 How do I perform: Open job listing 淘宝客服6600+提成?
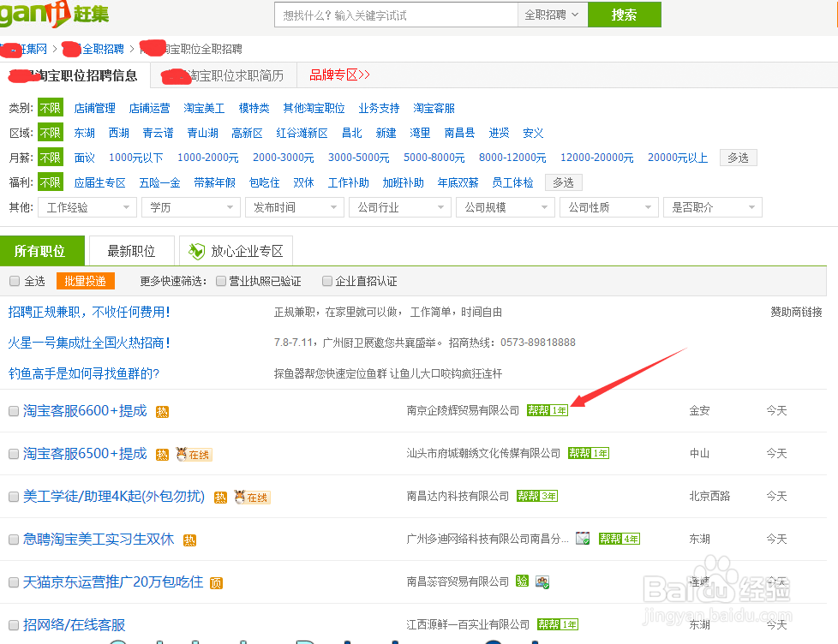tap(85, 411)
